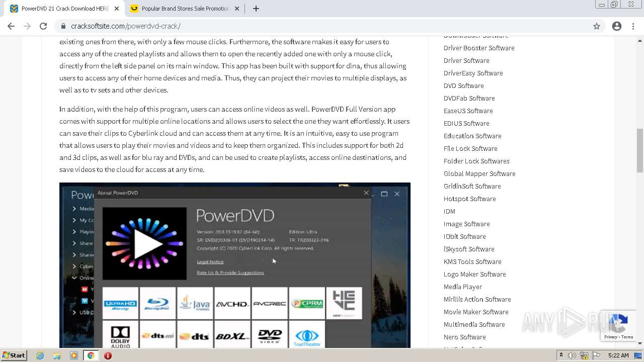The height and width of the screenshot is (362, 644).
Task: Open the Folder Lock Softwares link
Action: (476, 161)
